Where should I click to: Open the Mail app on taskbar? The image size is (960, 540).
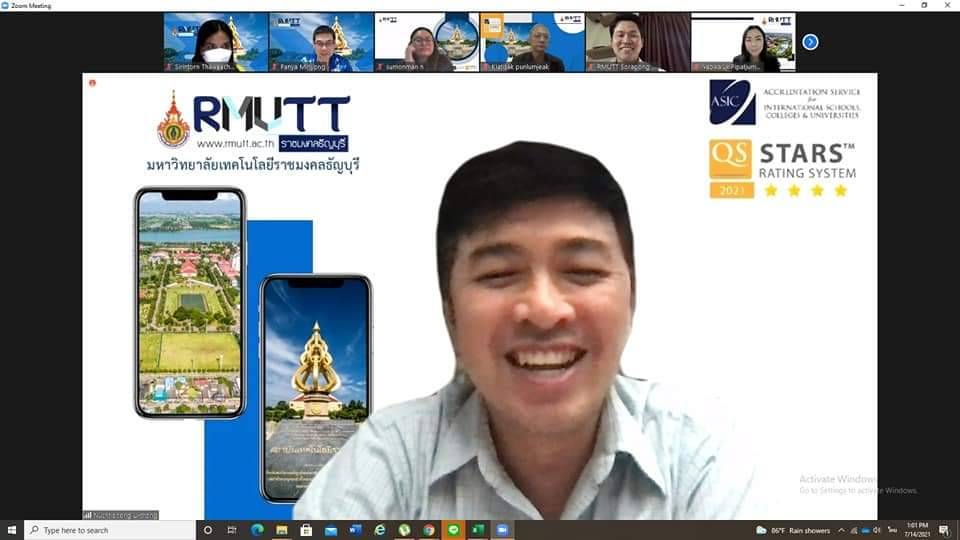coord(331,530)
